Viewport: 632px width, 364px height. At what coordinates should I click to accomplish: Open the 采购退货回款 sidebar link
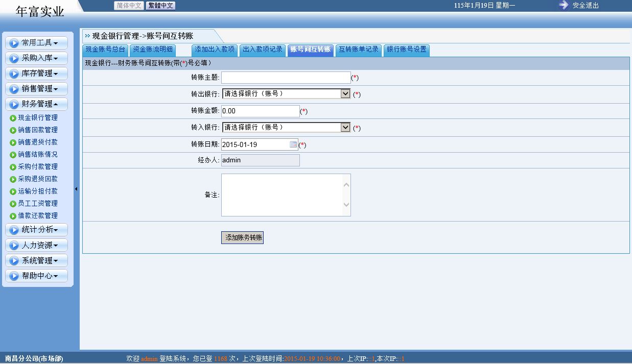click(38, 179)
